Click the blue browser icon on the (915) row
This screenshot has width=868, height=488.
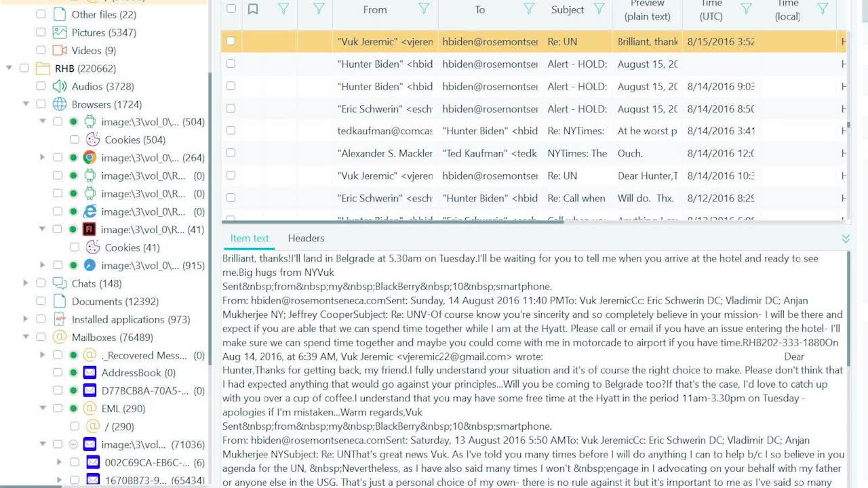[90, 265]
